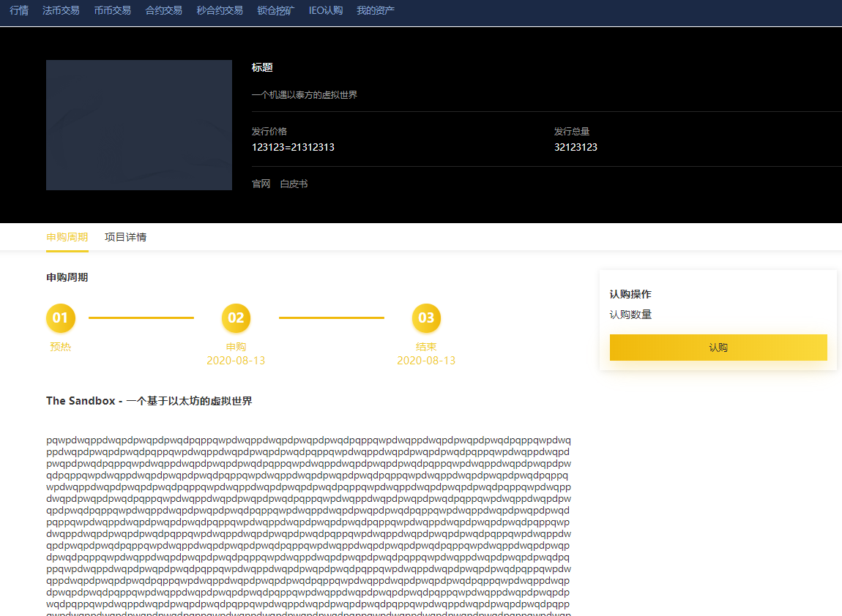Click the project cover image thumbnail

tap(139, 125)
